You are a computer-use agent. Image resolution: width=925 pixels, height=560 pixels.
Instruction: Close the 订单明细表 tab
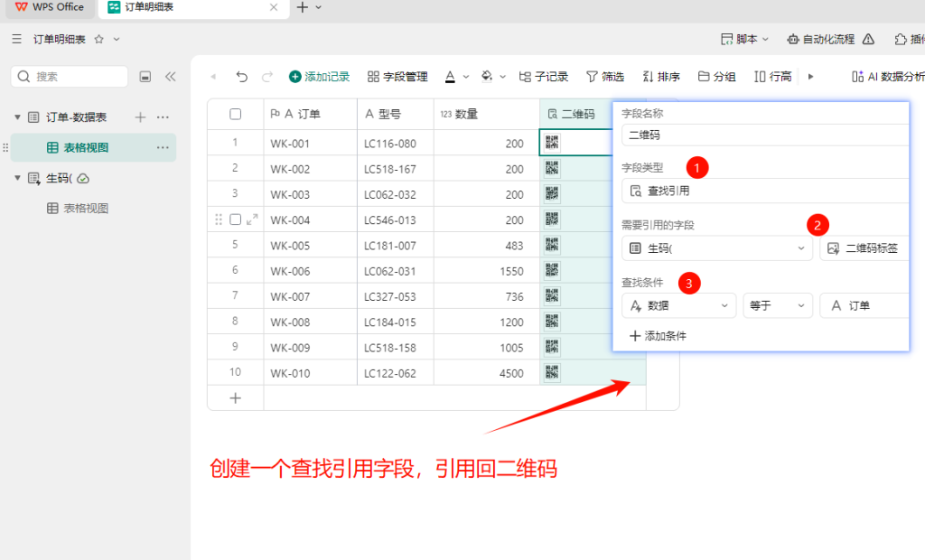coord(274,7)
